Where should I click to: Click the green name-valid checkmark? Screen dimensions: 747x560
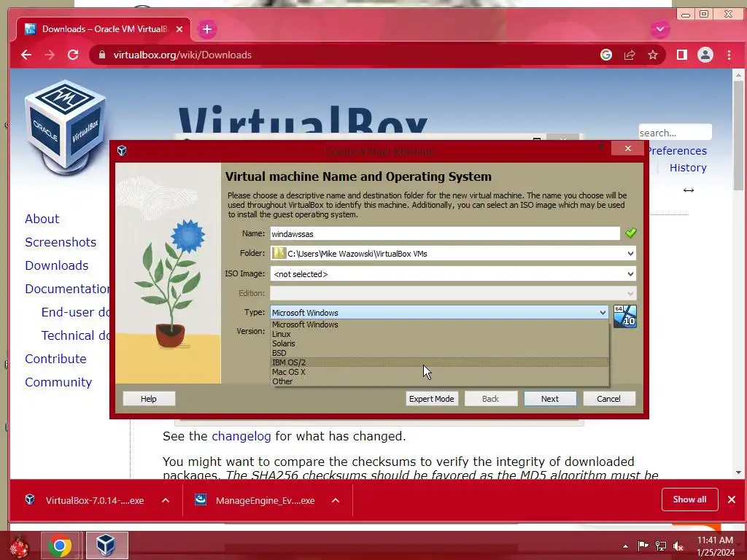click(630, 233)
